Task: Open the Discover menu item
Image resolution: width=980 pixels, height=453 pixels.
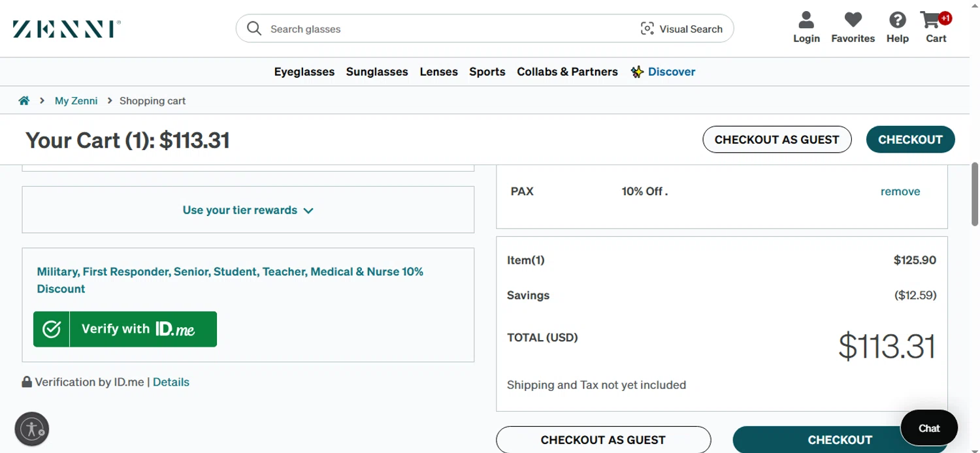Action: pos(672,72)
